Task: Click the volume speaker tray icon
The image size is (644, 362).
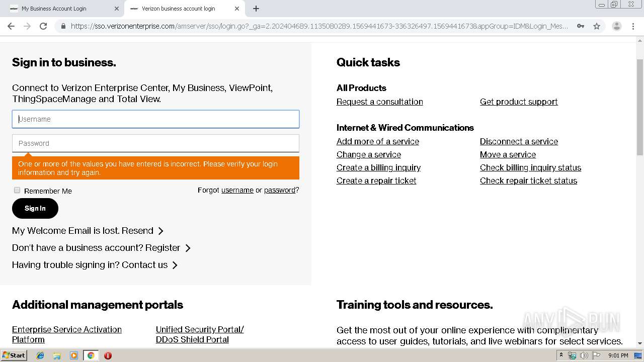Action: click(584, 355)
